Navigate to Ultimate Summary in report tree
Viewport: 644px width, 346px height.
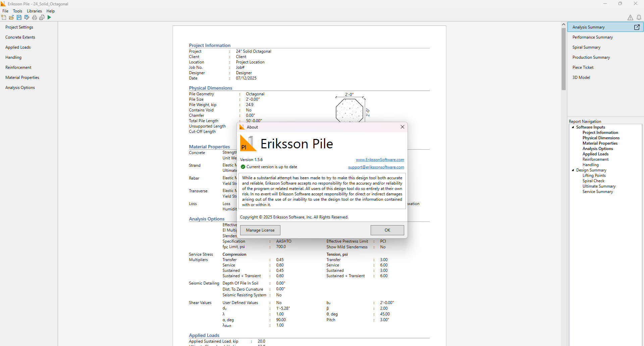[x=599, y=186]
